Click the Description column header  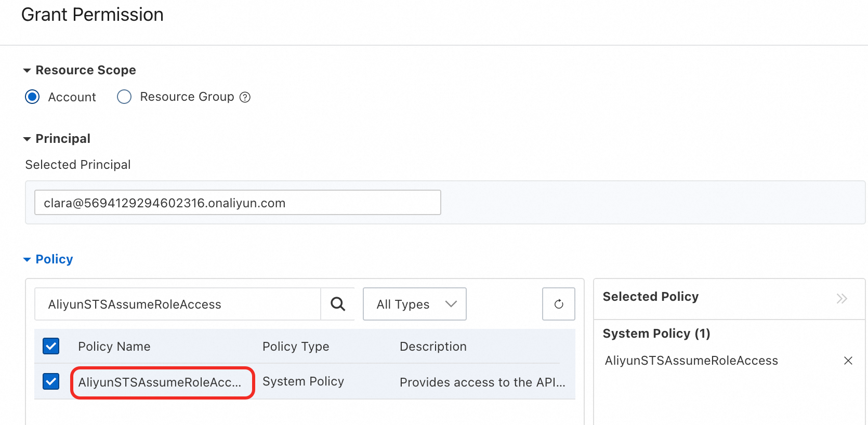[433, 347]
